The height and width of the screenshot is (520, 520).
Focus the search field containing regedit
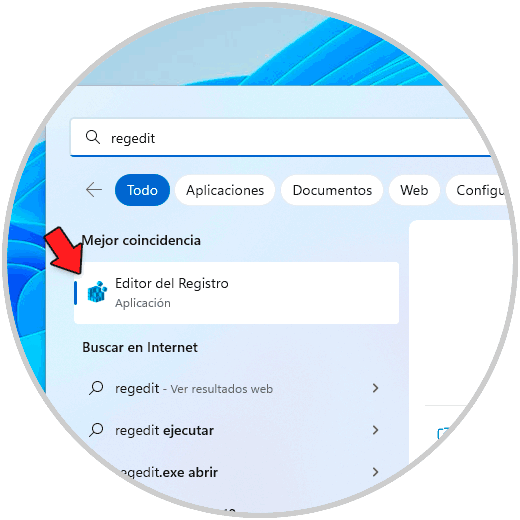[280, 137]
